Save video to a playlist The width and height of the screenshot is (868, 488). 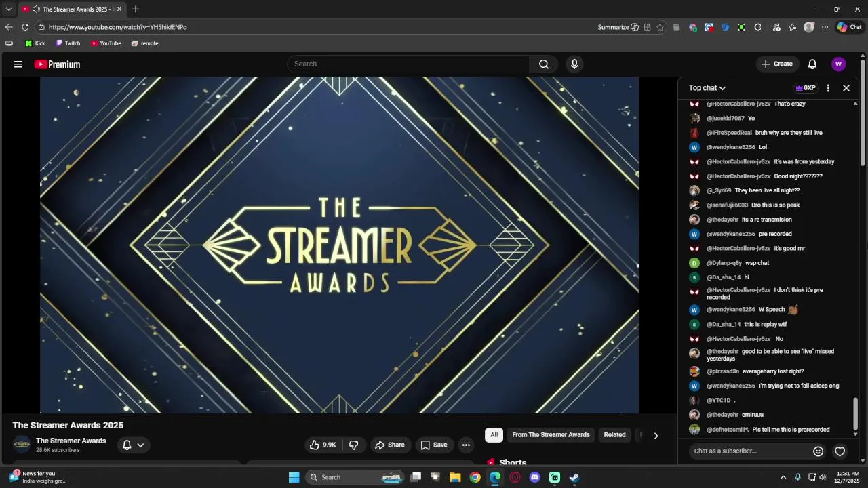click(434, 445)
